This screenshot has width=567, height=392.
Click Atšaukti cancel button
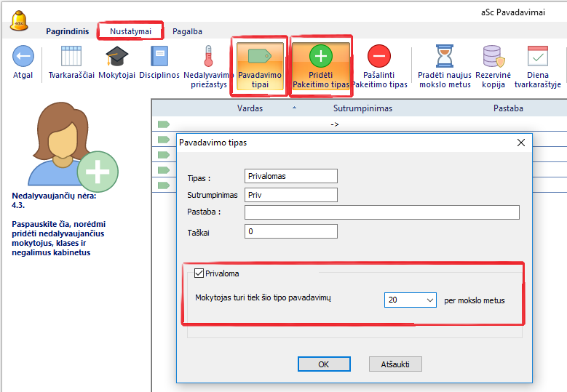395,364
